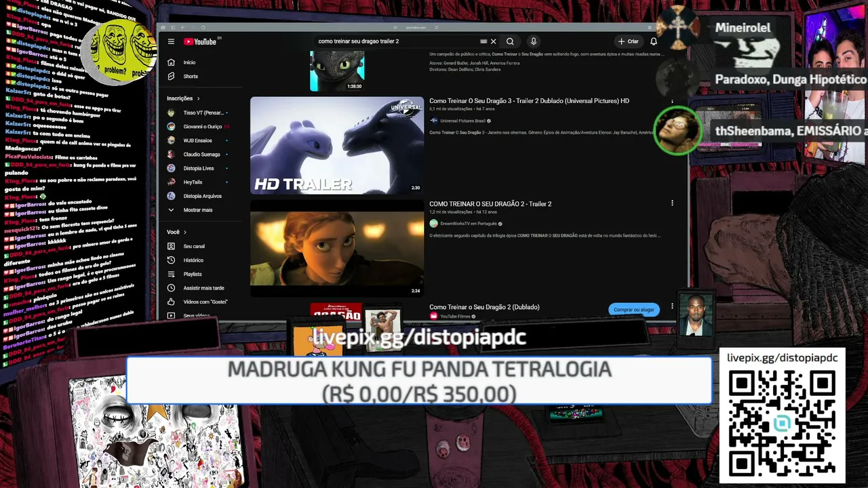Open Distopia Arquivos channel

click(202, 196)
